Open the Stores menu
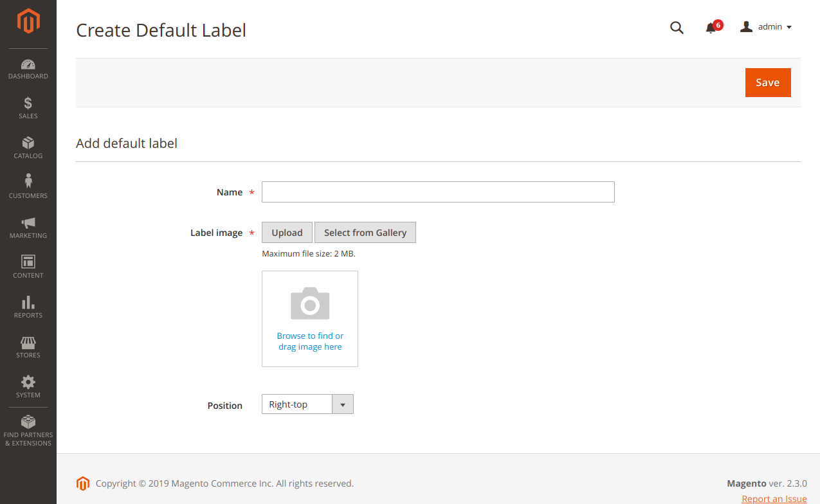The height and width of the screenshot is (504, 820). [28, 347]
